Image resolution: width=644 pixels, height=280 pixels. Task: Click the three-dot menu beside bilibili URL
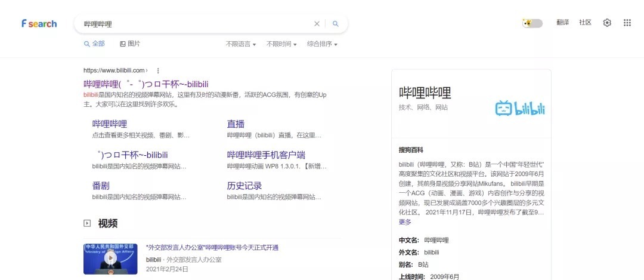click(x=158, y=70)
